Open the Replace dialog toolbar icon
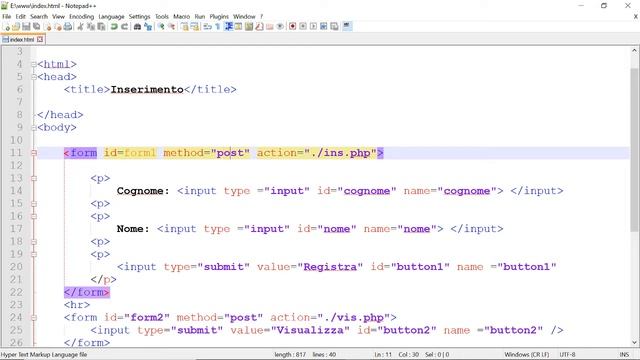 click(148, 27)
